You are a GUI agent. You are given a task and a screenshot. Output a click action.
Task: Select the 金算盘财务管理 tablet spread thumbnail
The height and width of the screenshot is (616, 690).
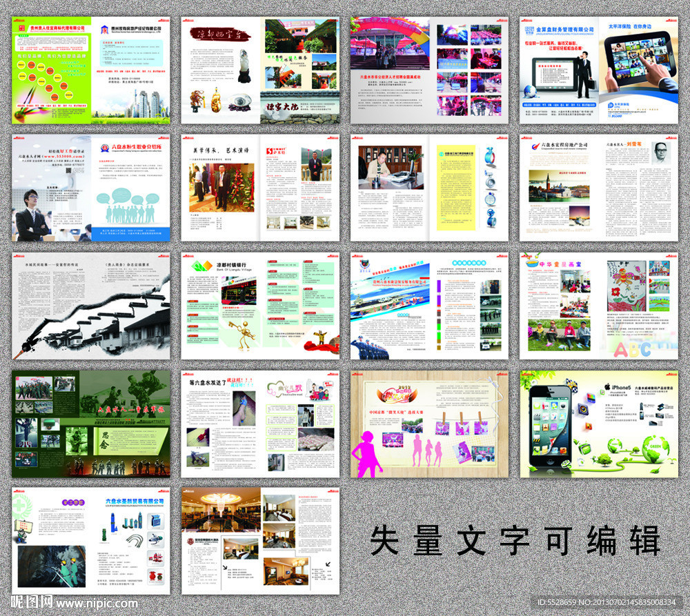point(598,70)
